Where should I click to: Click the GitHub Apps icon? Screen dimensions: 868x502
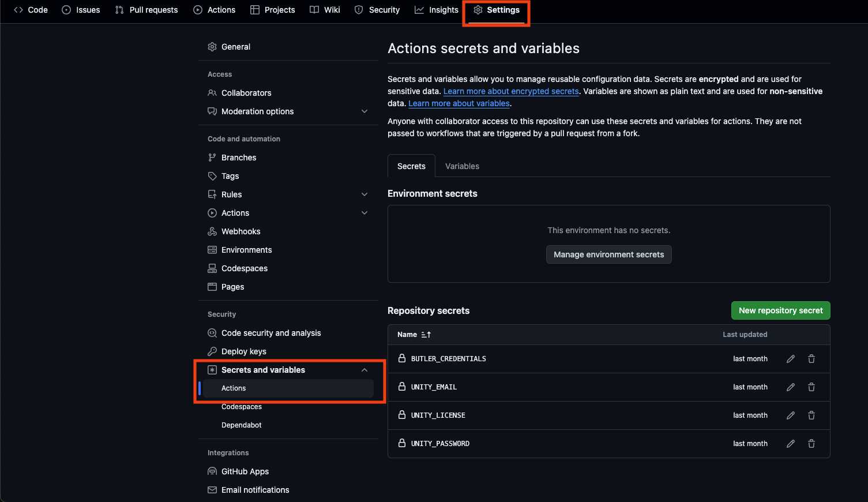point(212,471)
